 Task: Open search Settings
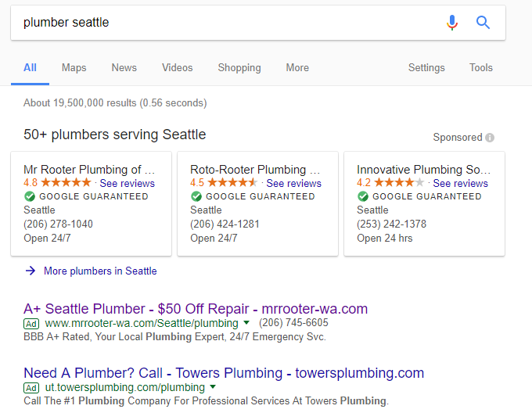coord(426,67)
